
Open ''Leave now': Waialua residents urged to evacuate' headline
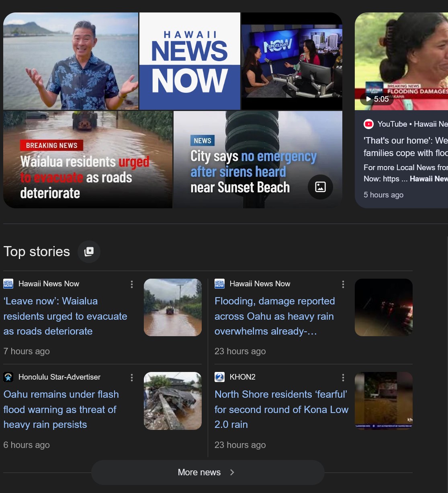[x=65, y=316]
